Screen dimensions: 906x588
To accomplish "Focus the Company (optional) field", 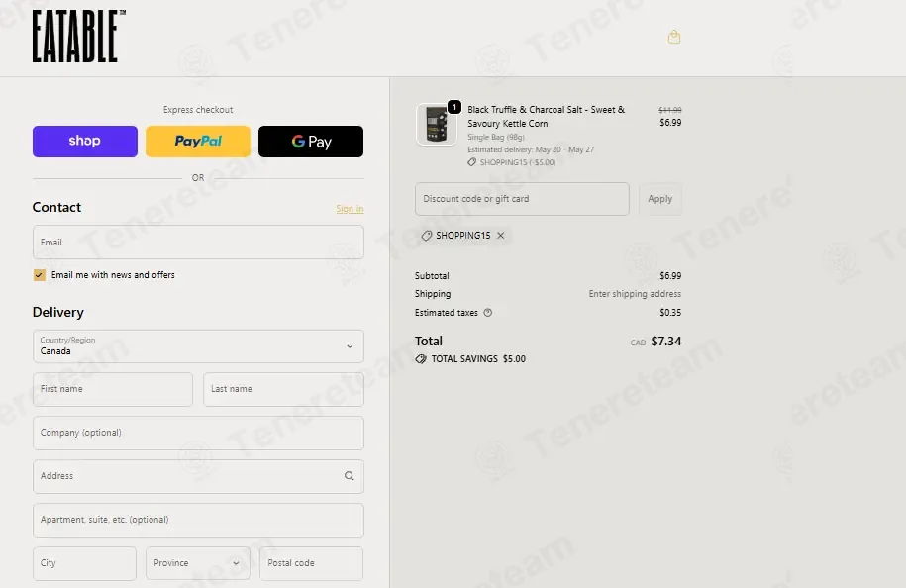I will coord(198,433).
